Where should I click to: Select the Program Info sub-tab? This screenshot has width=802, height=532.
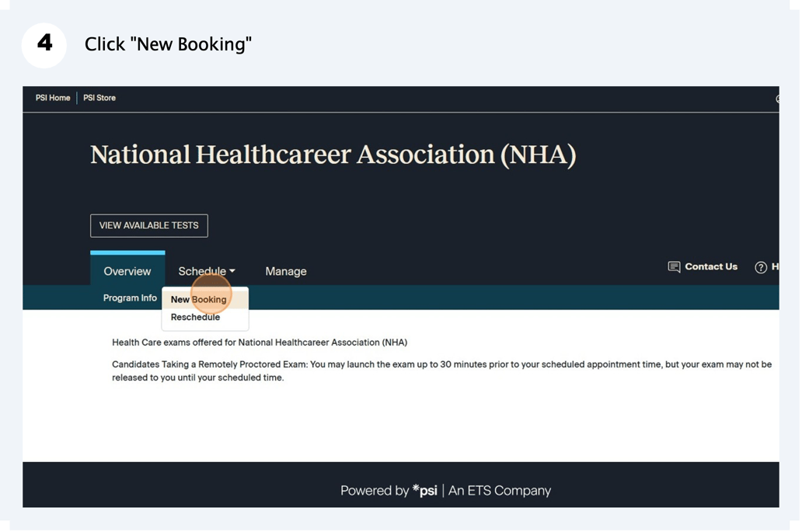click(x=130, y=298)
